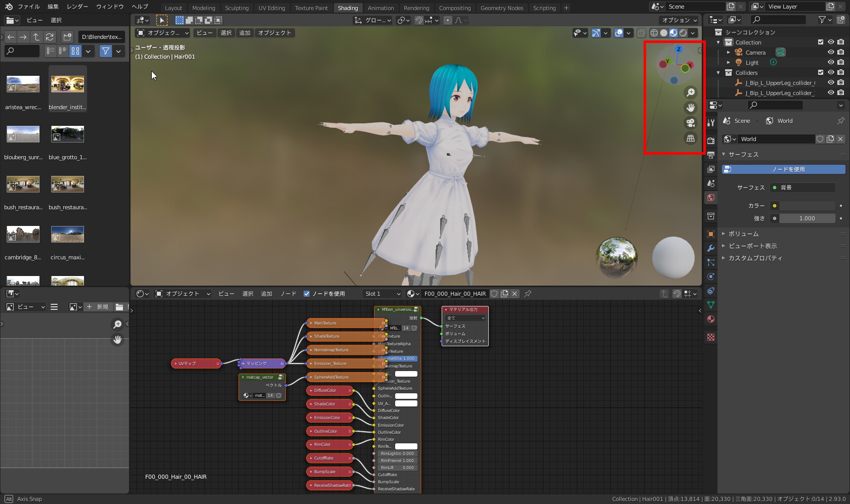The image size is (850, 504).
Task: Open the レンダー menu in the top bar
Action: (x=78, y=7)
